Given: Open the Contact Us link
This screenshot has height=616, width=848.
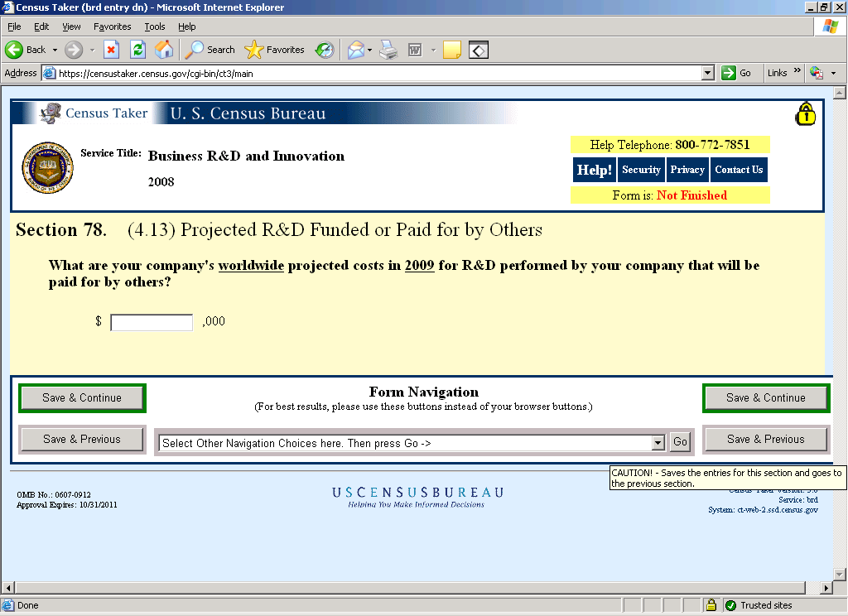Looking at the screenshot, I should tap(739, 170).
